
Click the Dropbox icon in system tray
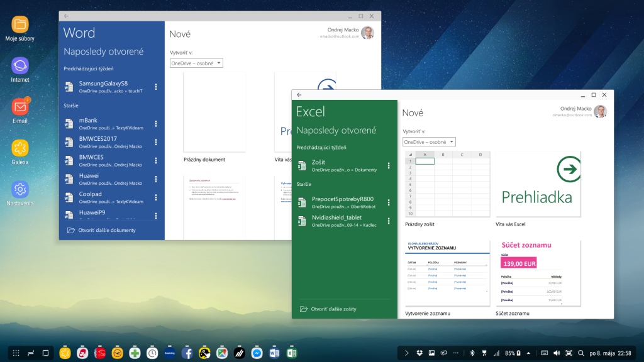[420, 353]
